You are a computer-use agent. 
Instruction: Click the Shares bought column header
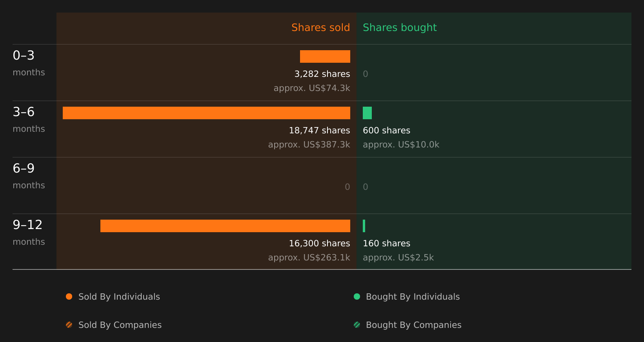point(400,27)
